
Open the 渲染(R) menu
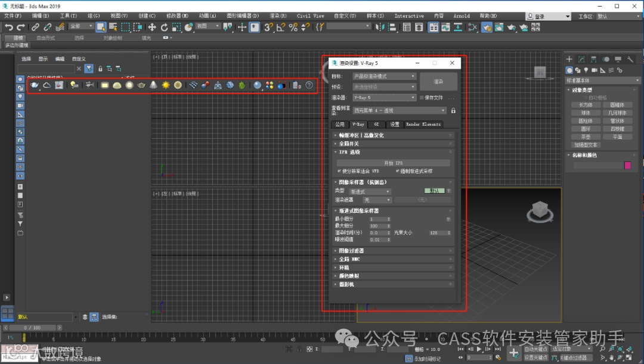tap(278, 15)
